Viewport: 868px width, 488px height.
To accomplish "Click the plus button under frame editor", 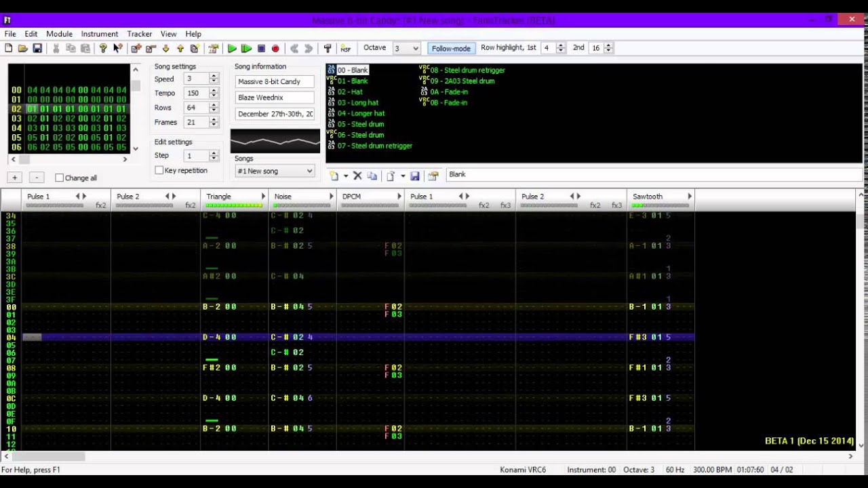I will tap(15, 178).
